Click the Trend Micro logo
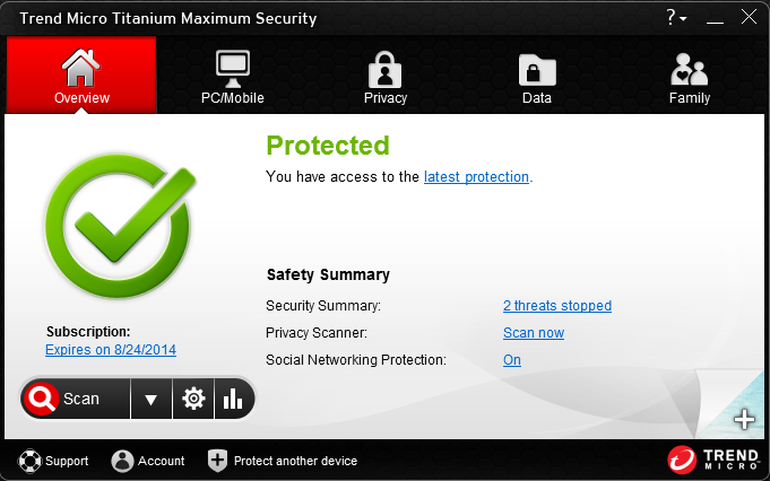The image size is (770, 481). pos(714,460)
